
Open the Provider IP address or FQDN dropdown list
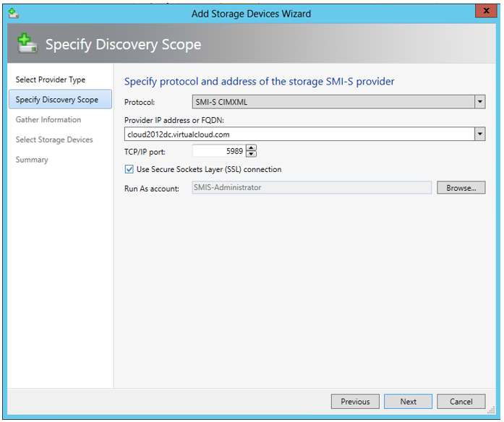click(479, 134)
